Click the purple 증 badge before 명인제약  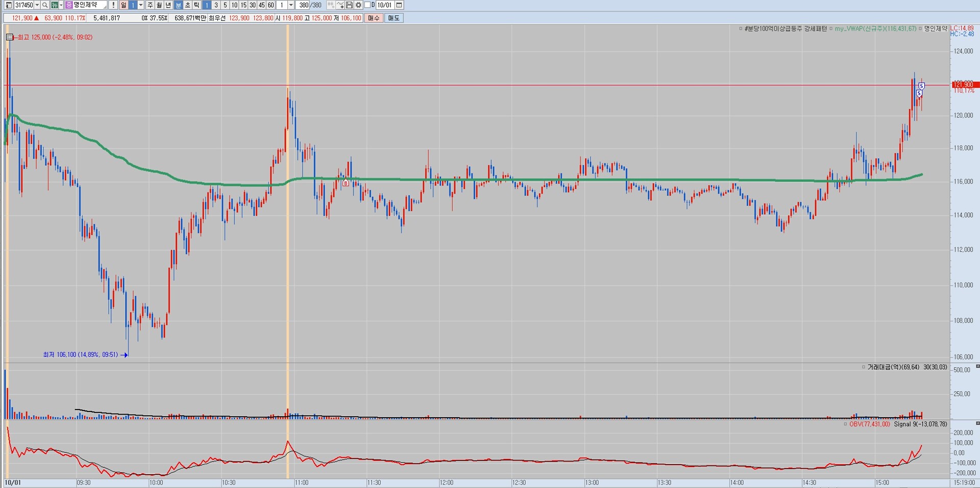[x=69, y=5]
